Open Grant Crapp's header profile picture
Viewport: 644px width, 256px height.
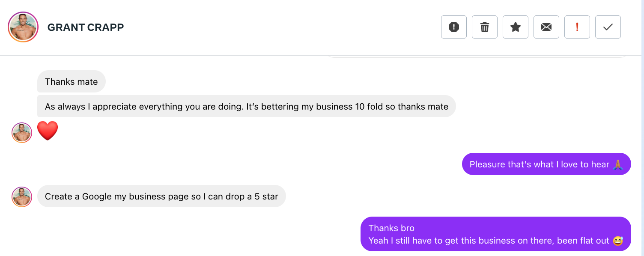23,27
